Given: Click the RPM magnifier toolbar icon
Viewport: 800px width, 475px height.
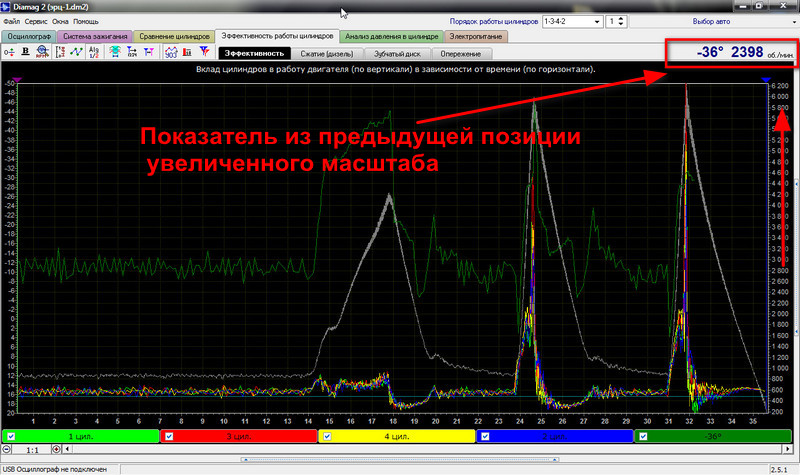Looking at the screenshot, I should coord(42,52).
